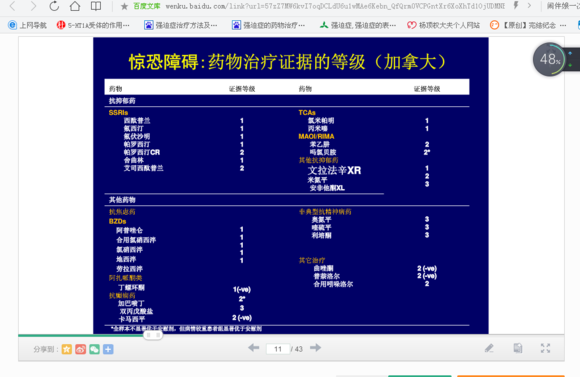Open the 强迫症,强迫症的表 bookmark
Screen dimensions: 580x377
coord(358,25)
